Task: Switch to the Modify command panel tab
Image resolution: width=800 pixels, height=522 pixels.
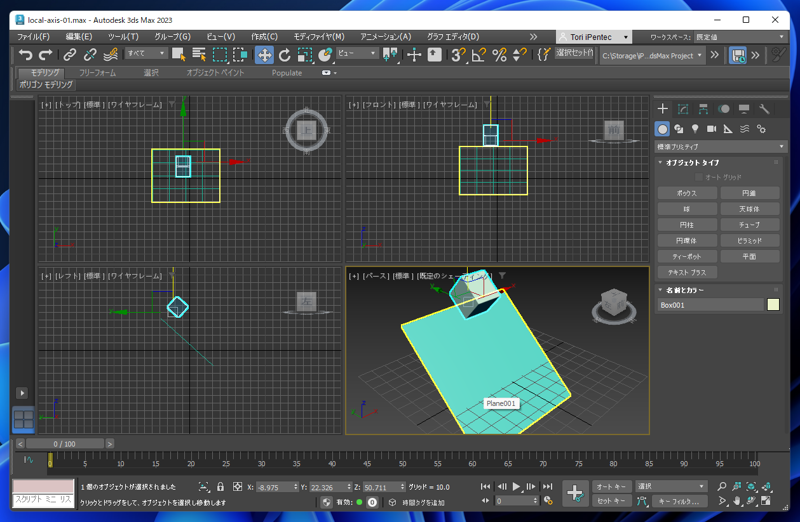Action: coord(683,109)
